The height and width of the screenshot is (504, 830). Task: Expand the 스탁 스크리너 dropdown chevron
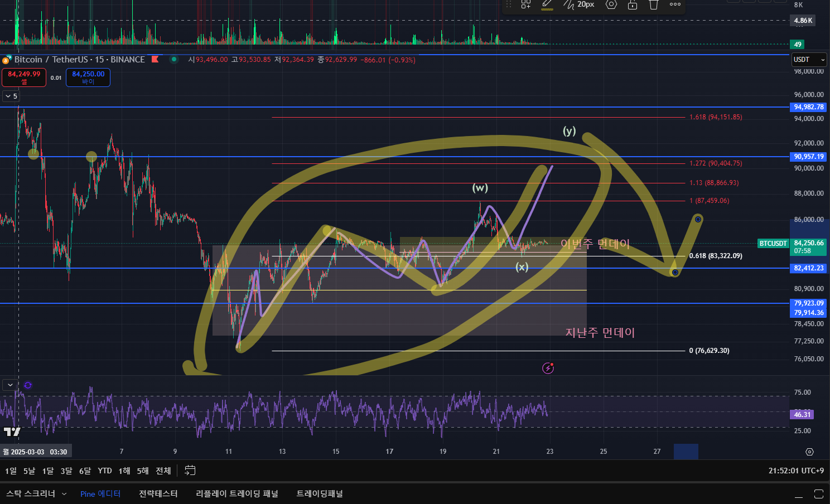click(x=64, y=494)
